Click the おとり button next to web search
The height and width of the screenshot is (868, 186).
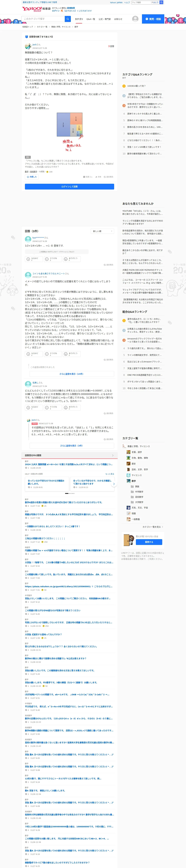[155, 2]
